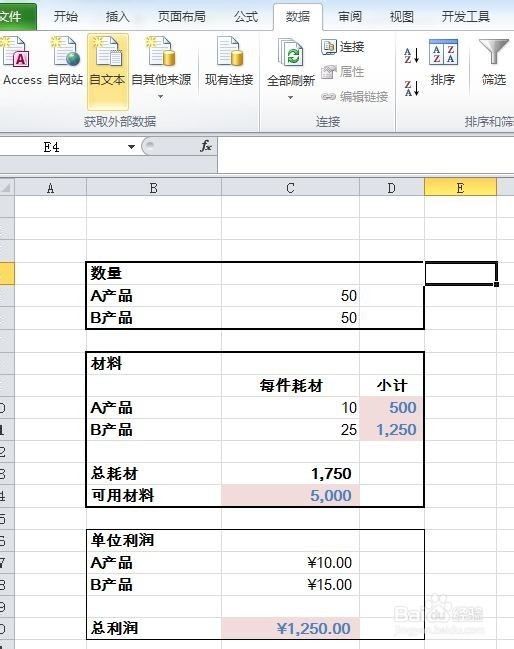Select the subtotal cell showing 500
The image size is (514, 649).
tap(392, 408)
